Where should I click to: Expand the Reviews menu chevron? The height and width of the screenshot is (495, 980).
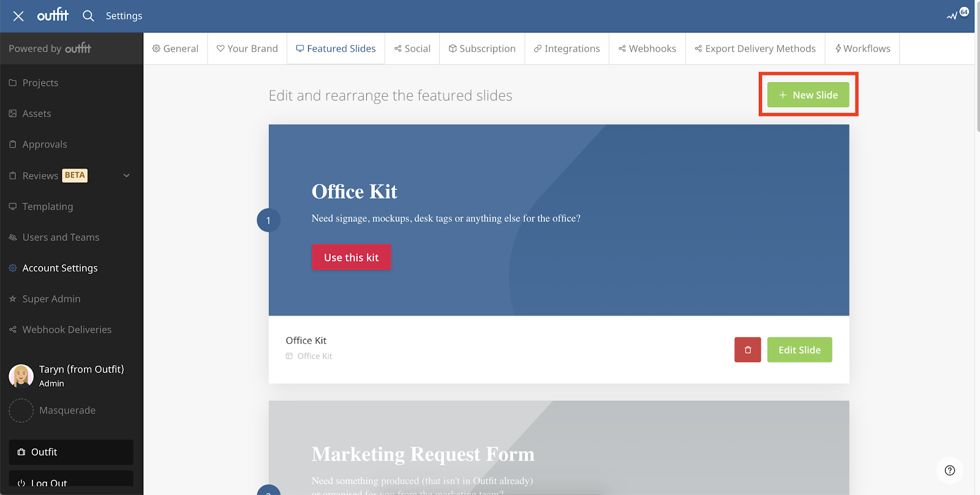coord(127,176)
